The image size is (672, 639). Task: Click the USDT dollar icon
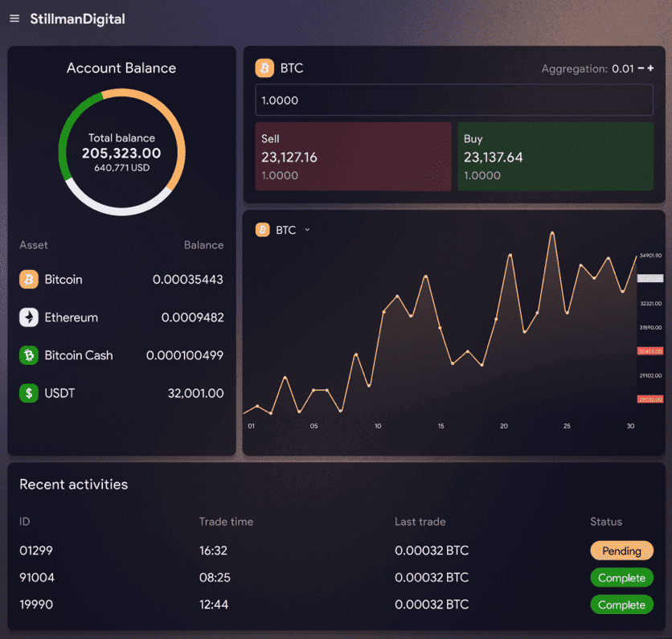click(29, 393)
